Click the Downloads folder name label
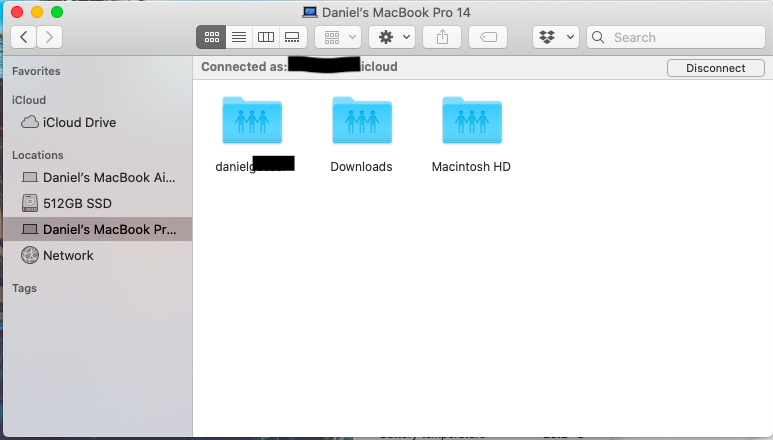Screen dimensions: 773x440 pyautogui.click(x=361, y=167)
